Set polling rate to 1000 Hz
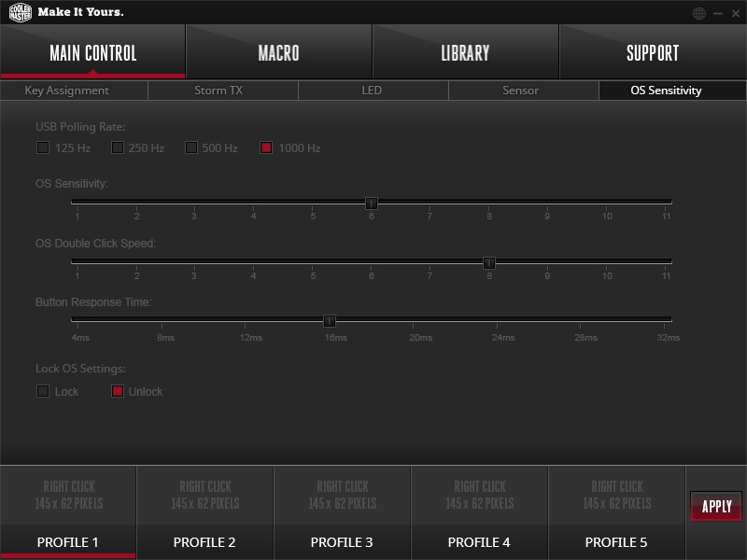 coord(266,147)
